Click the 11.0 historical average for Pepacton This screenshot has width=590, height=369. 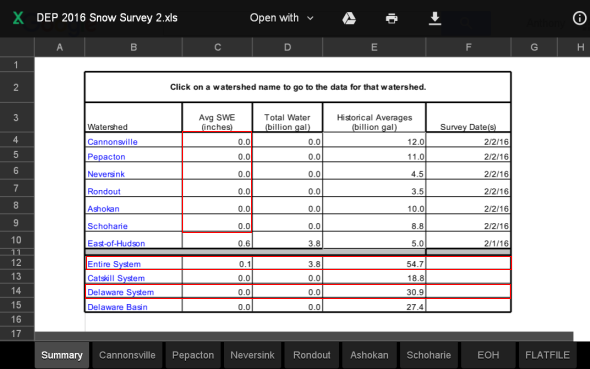click(374, 155)
